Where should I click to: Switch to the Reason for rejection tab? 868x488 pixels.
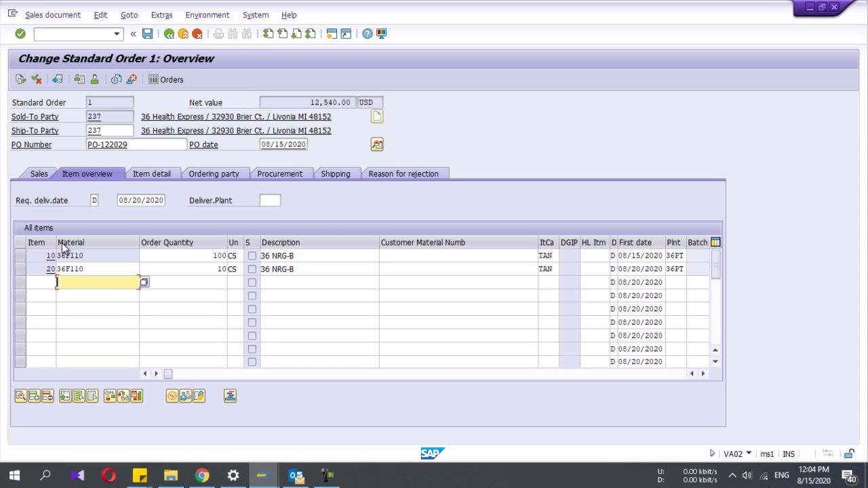(403, 174)
